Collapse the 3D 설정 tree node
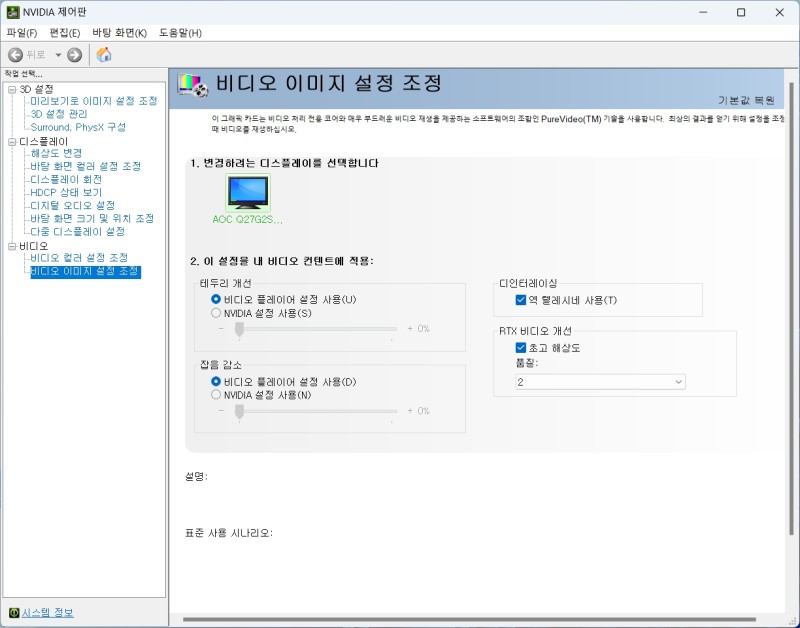 [x=12, y=90]
